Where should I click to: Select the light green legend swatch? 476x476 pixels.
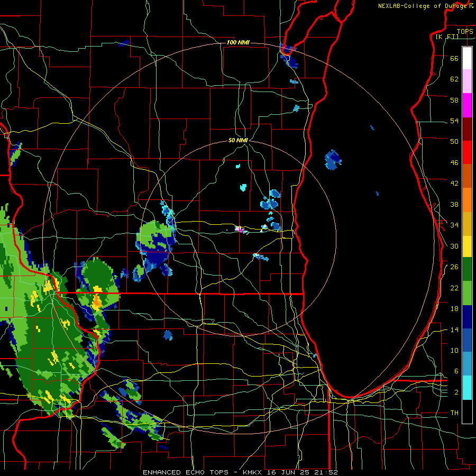(467, 293)
